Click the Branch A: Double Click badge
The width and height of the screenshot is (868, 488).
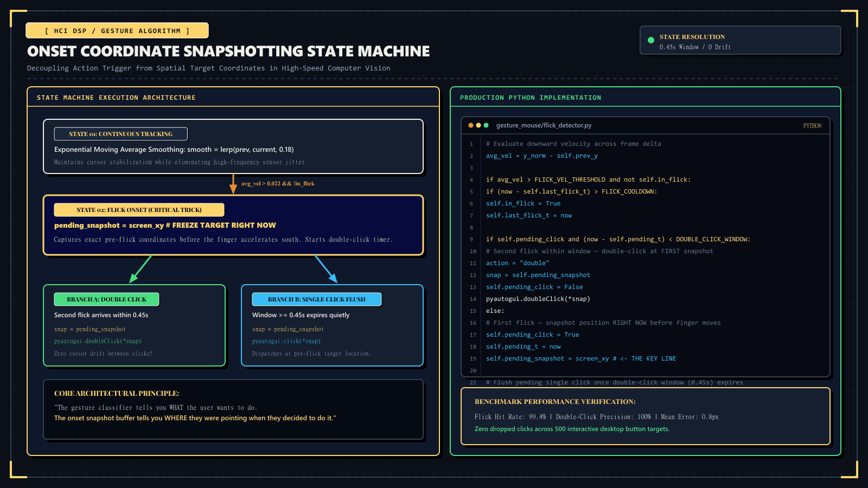click(107, 299)
